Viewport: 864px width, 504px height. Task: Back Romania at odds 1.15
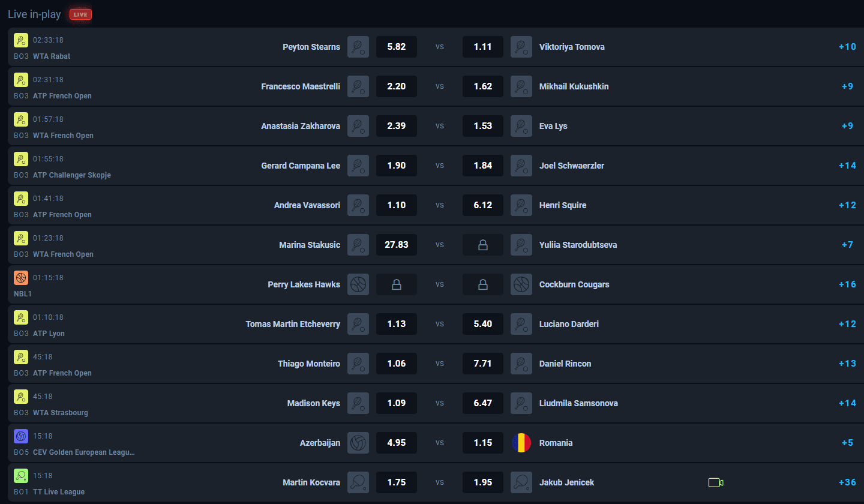click(x=483, y=442)
